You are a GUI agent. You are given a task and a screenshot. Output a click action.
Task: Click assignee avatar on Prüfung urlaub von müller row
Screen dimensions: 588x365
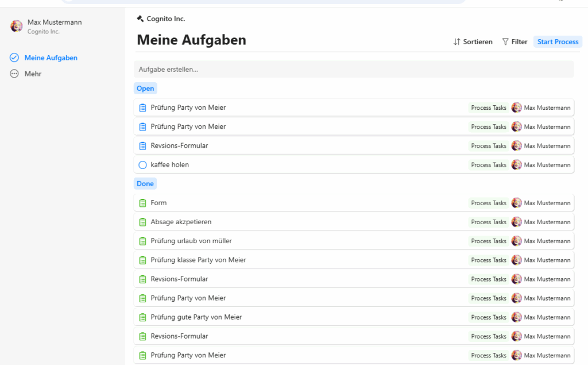coord(517,241)
